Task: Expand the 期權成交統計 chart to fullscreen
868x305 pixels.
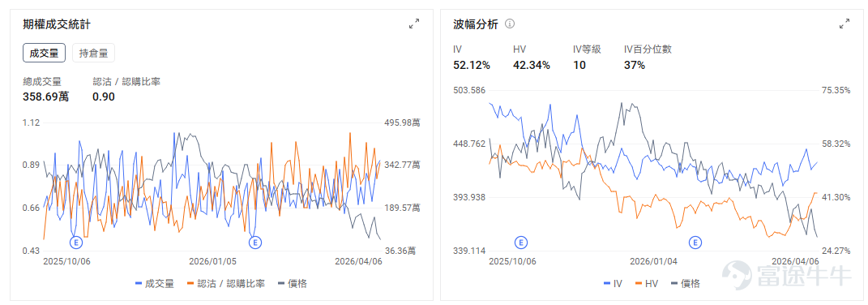Action: pyautogui.click(x=413, y=24)
